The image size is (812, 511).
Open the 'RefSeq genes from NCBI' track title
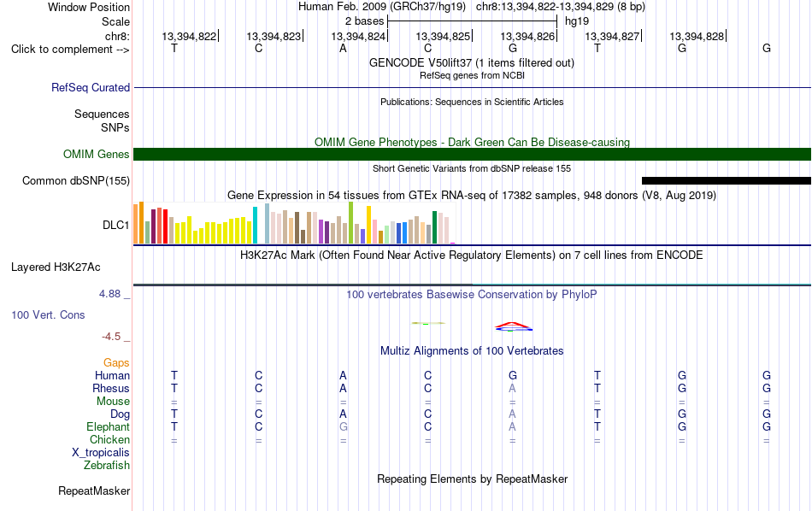point(472,75)
